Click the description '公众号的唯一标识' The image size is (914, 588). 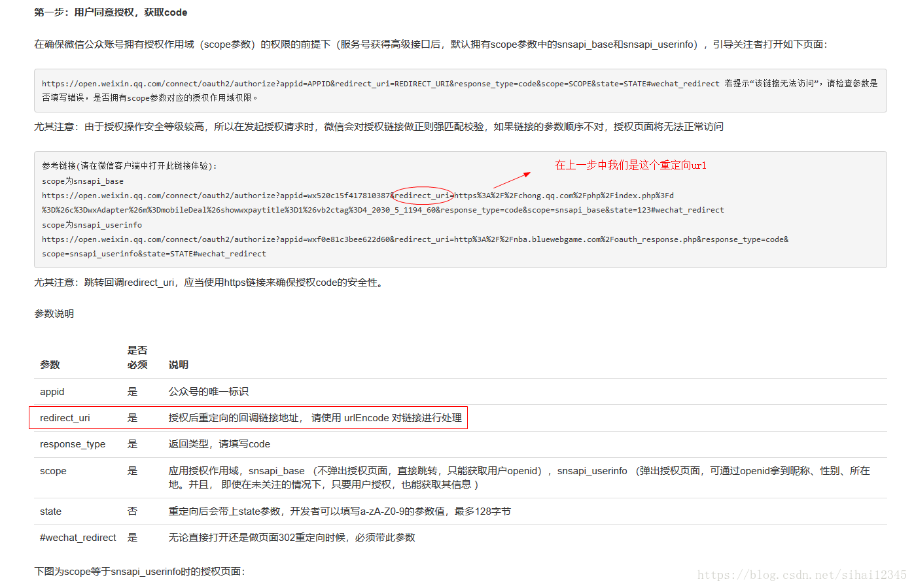point(208,392)
